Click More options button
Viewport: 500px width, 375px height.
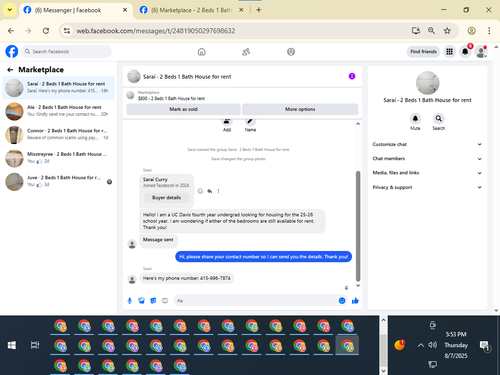click(300, 109)
